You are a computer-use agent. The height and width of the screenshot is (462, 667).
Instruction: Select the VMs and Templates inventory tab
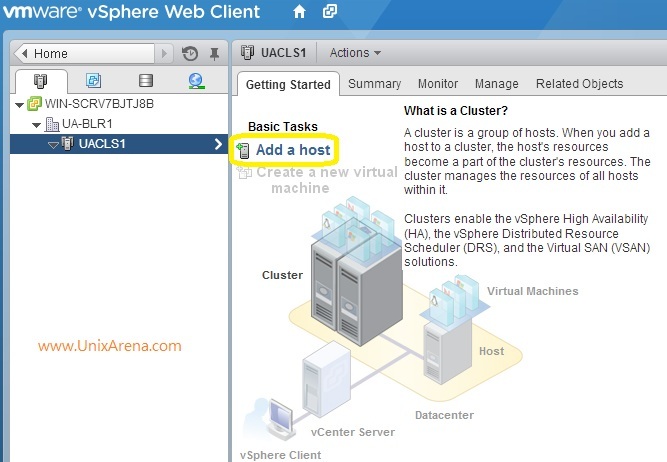(x=93, y=80)
